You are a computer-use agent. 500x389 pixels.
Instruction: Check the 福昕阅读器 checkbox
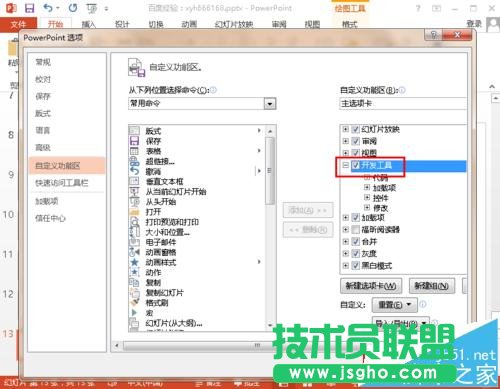click(x=356, y=229)
